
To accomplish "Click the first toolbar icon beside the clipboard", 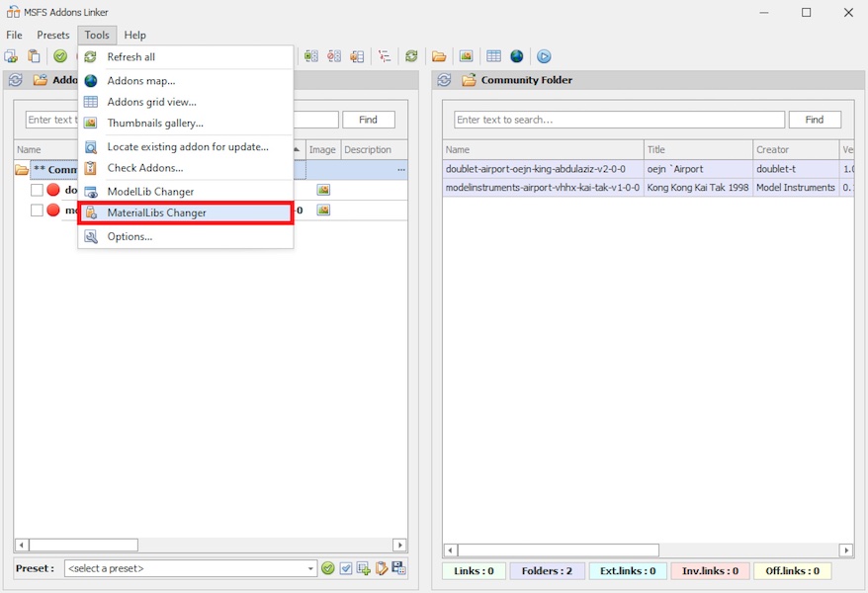I will click(x=11, y=56).
